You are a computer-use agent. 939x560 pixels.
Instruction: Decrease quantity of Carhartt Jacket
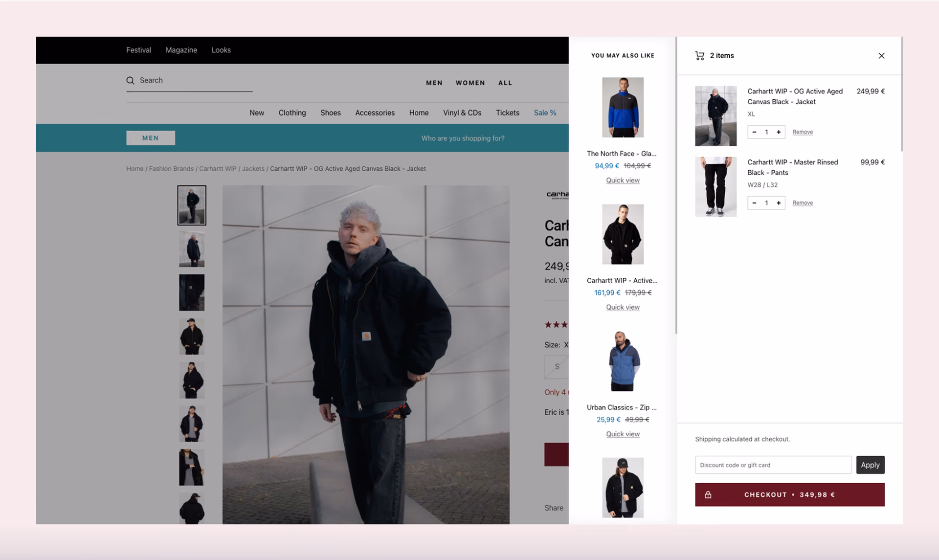pyautogui.click(x=754, y=132)
